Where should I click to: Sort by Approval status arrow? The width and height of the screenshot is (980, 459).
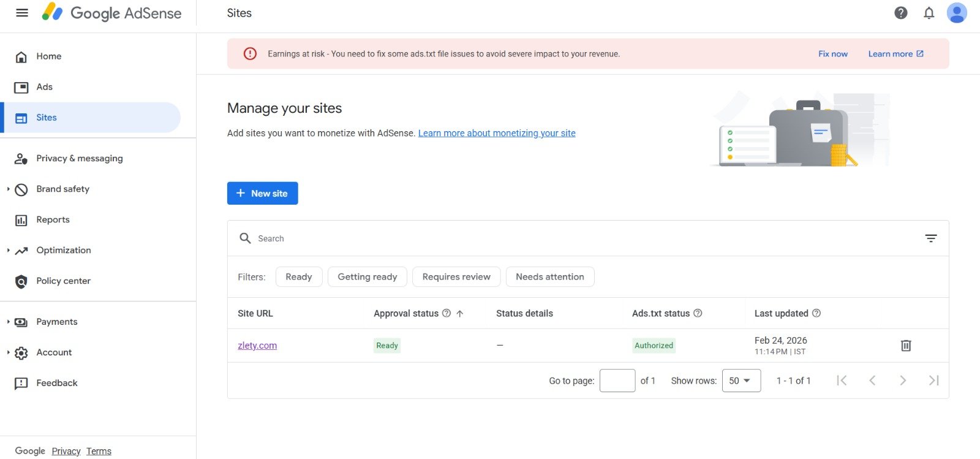[460, 314]
